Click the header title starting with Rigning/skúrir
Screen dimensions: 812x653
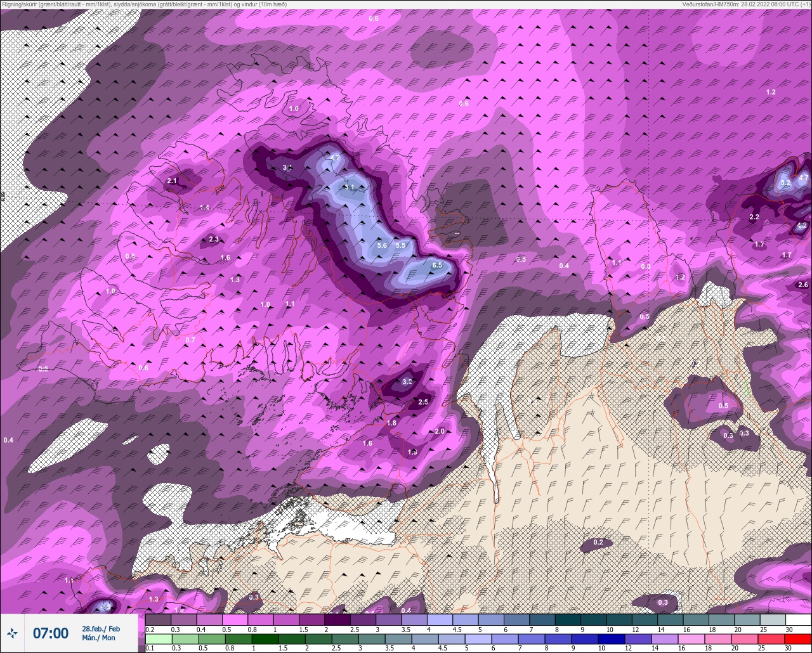(x=145, y=4)
